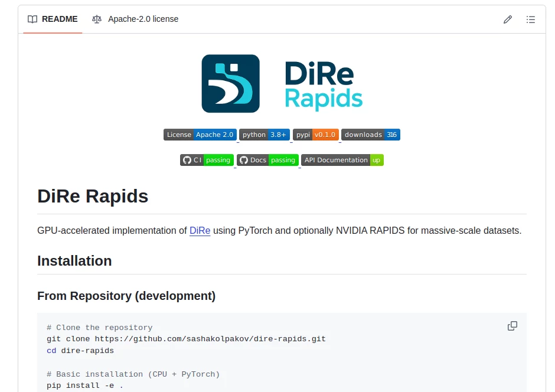Open the License Apache 2.0 badge
Viewport: 555px width, 392px height.
coord(200,135)
